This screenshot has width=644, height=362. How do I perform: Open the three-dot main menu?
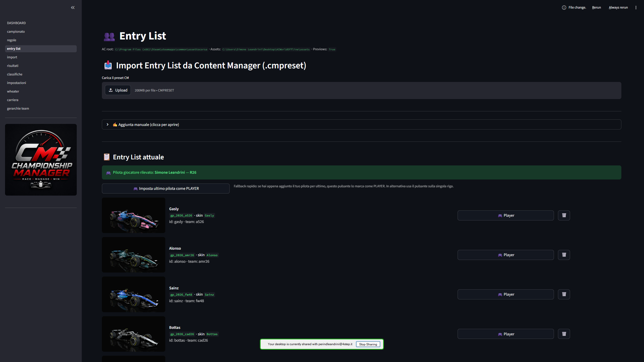[636, 8]
